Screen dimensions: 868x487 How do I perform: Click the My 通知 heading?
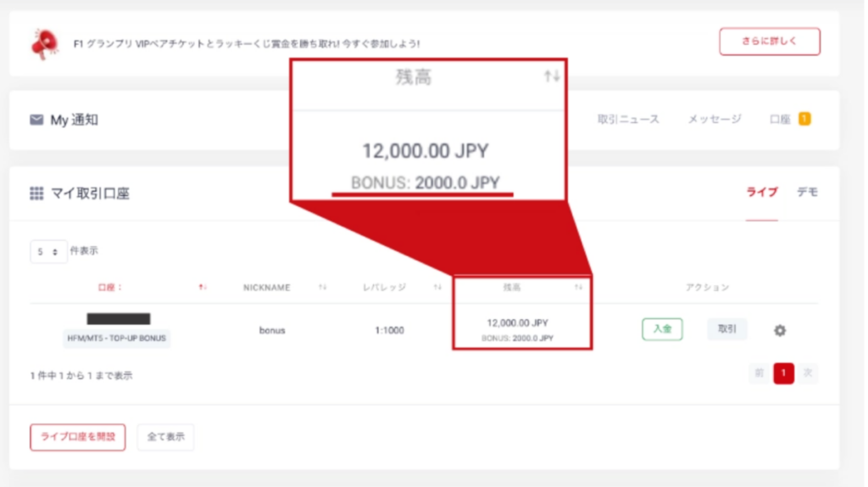click(75, 120)
